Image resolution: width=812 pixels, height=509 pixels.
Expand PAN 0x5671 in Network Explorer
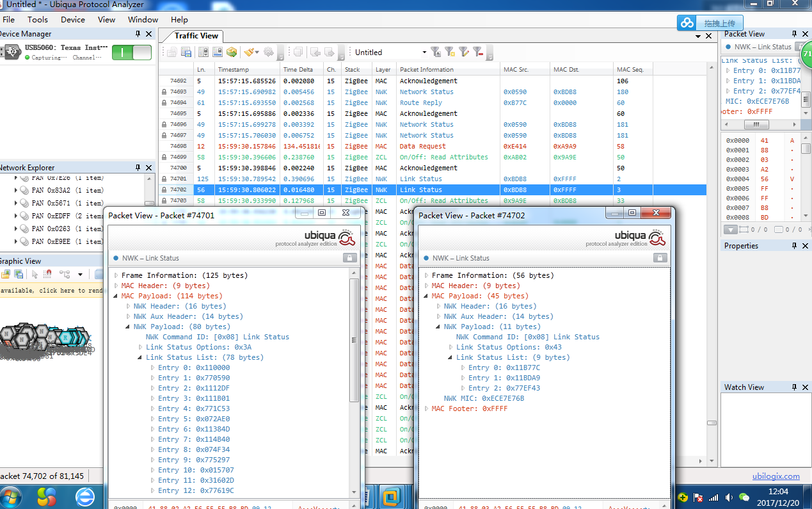(16, 203)
